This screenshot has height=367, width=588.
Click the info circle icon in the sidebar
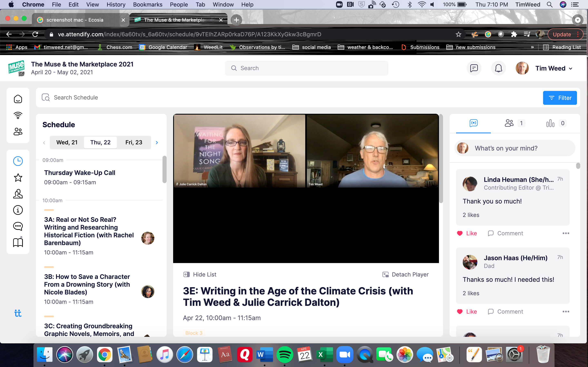(x=18, y=210)
